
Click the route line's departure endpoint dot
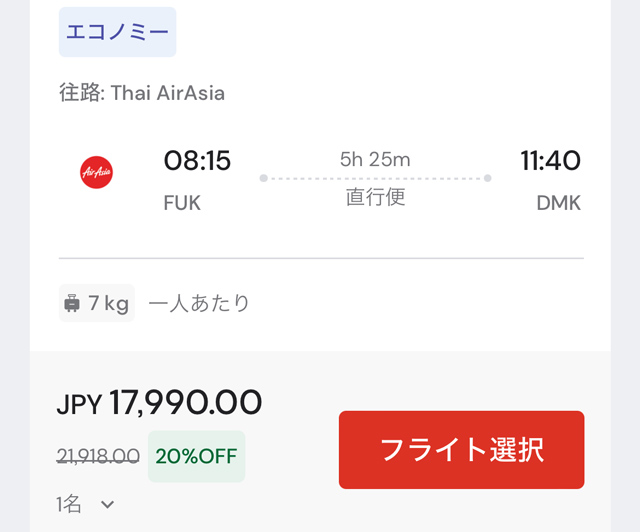pos(263,178)
